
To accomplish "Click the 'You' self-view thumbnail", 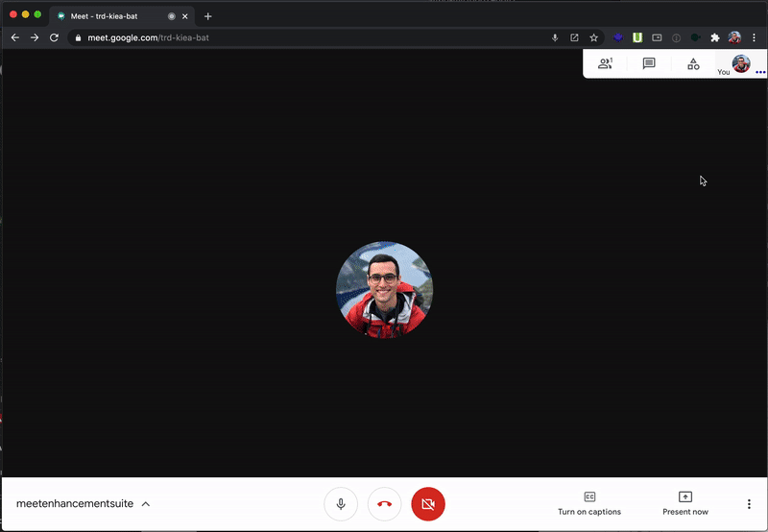I will (x=740, y=63).
